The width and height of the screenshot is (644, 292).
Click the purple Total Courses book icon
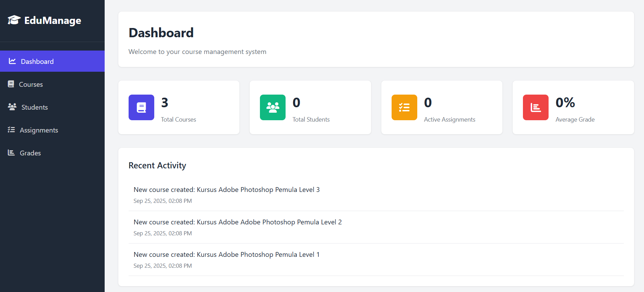pyautogui.click(x=141, y=107)
